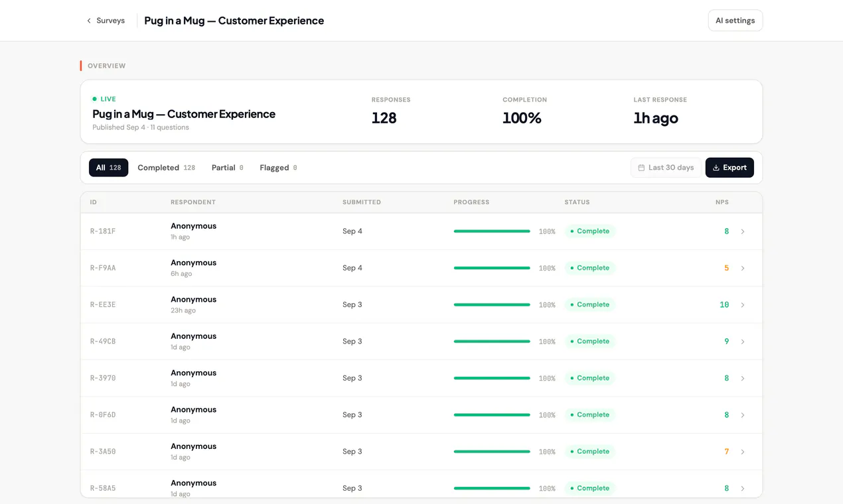843x504 pixels.
Task: Click the Sep 4 date in row R-181F
Action: click(352, 231)
